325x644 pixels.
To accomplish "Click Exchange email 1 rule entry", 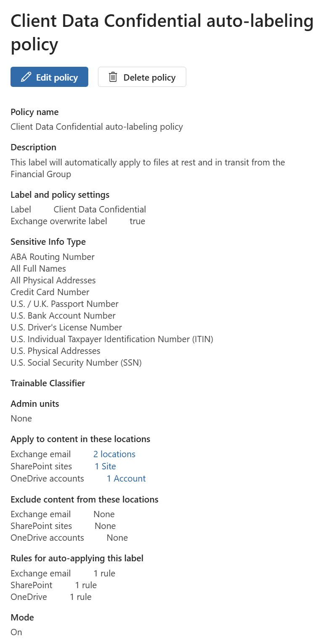I will tap(104, 573).
